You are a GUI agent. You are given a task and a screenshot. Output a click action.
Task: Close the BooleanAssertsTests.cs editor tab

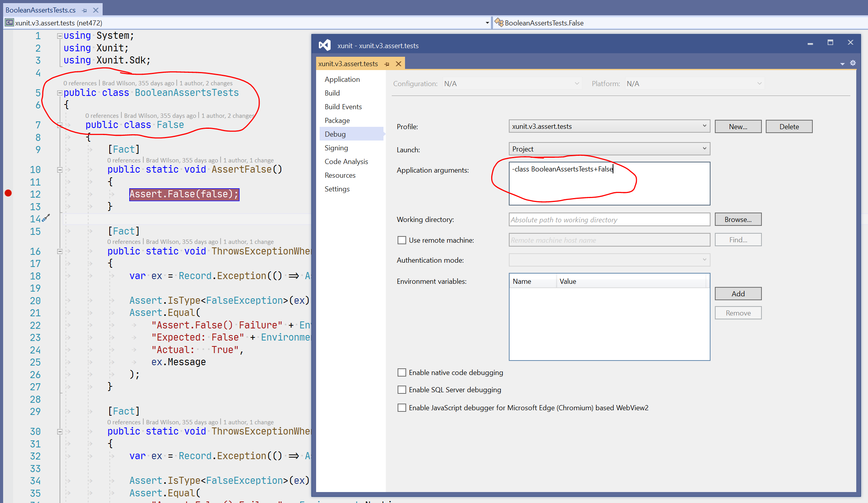click(96, 10)
